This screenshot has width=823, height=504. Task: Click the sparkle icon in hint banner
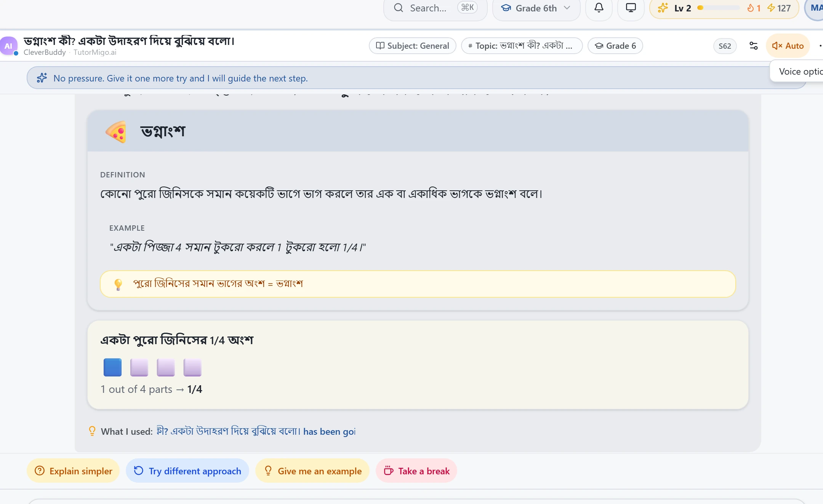click(42, 78)
